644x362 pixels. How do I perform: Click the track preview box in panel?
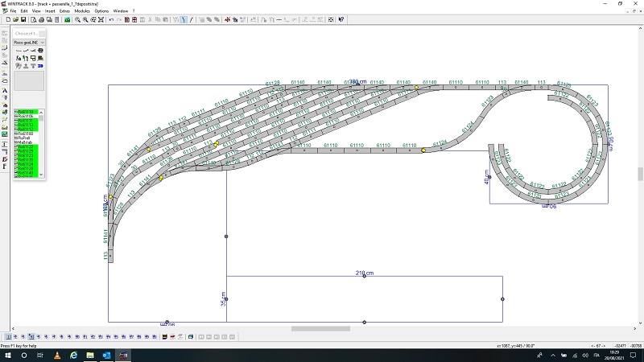click(x=29, y=82)
